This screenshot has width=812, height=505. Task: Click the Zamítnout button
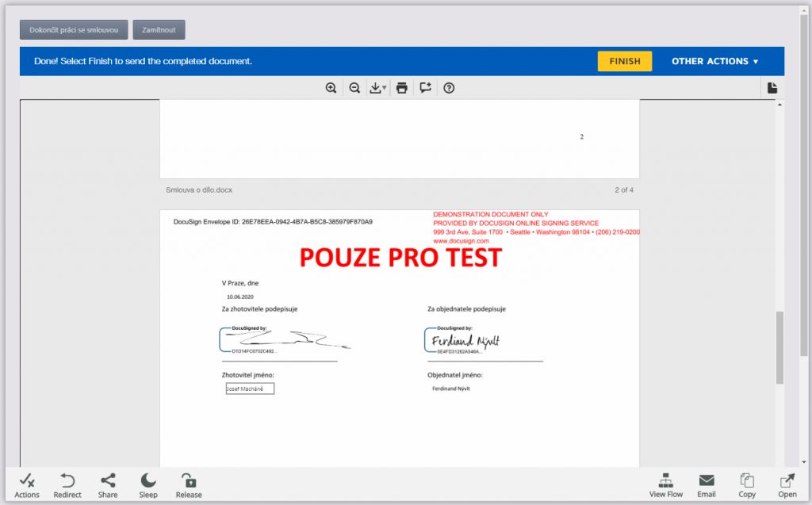[x=159, y=30]
